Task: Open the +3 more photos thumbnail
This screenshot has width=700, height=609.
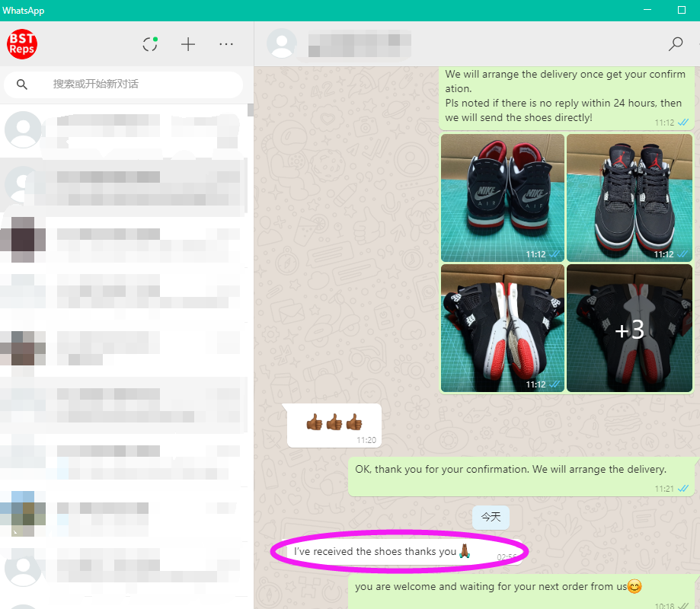Action: click(629, 328)
